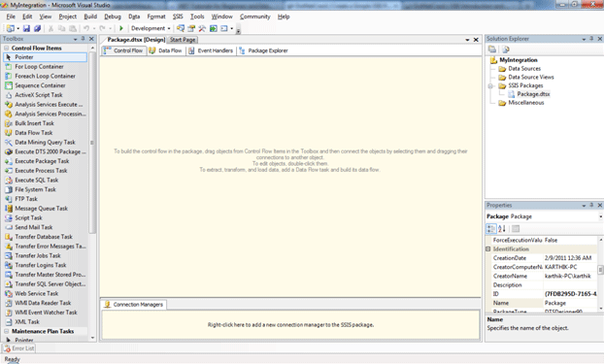Collapse the Control Flow Items group
This screenshot has height=364, width=604.
(x=7, y=49)
